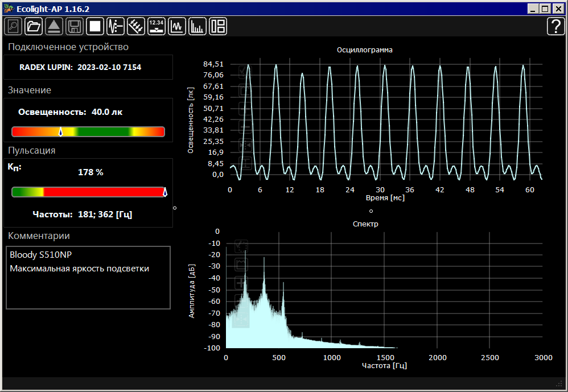Click the Значение section heading
The height and width of the screenshot is (392, 568).
[x=30, y=90]
